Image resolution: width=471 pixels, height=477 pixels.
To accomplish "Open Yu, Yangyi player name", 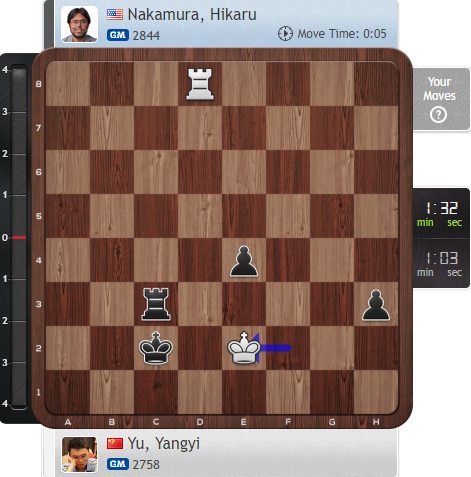I will [164, 443].
